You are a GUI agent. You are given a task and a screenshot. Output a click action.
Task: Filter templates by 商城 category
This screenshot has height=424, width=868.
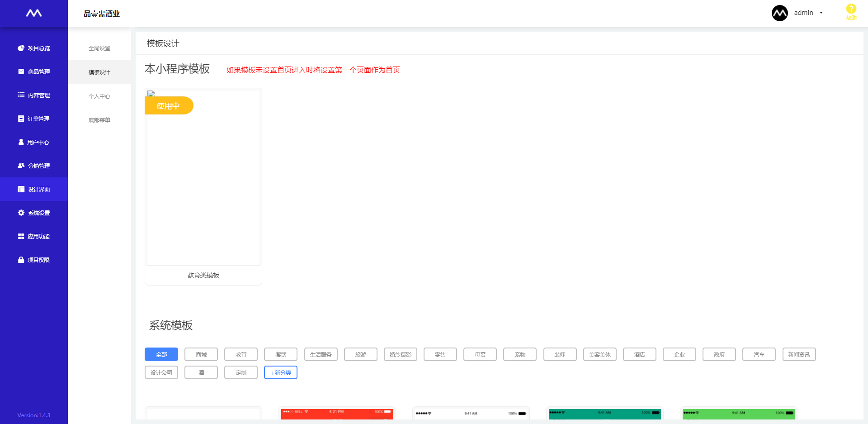201,354
